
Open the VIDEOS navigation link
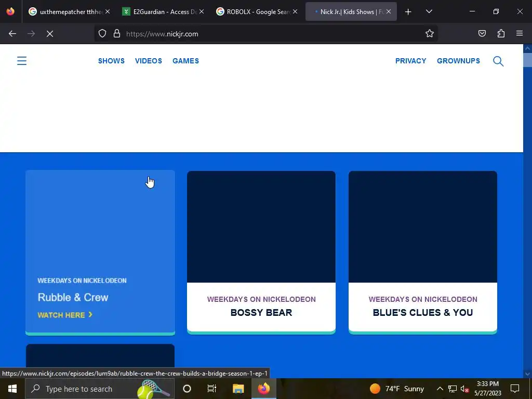(x=149, y=61)
